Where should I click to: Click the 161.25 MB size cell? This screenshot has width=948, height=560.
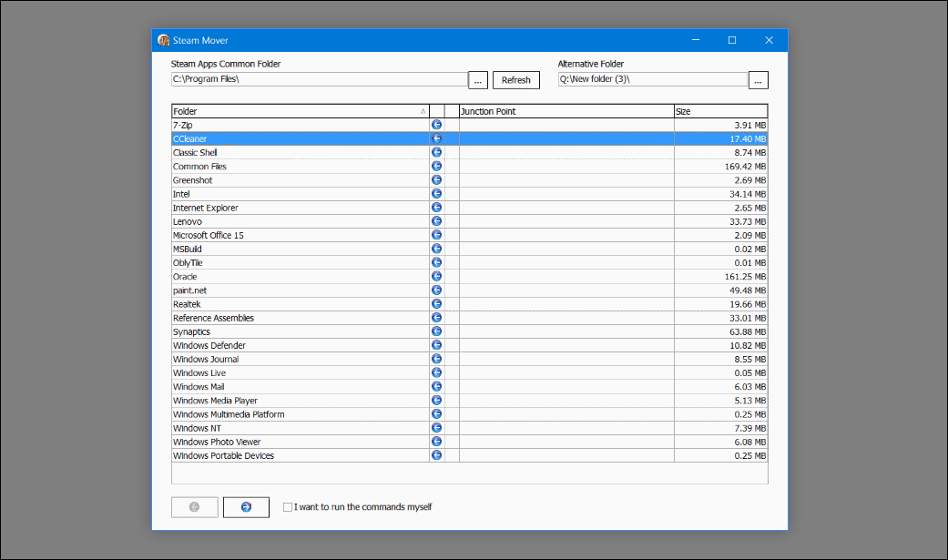coord(720,277)
